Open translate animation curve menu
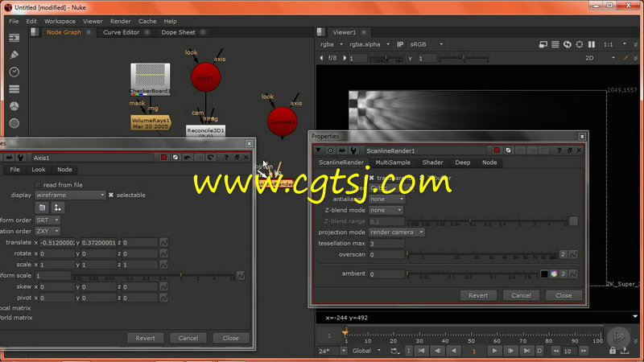Screen dimensions: 644x362 [x=163, y=243]
